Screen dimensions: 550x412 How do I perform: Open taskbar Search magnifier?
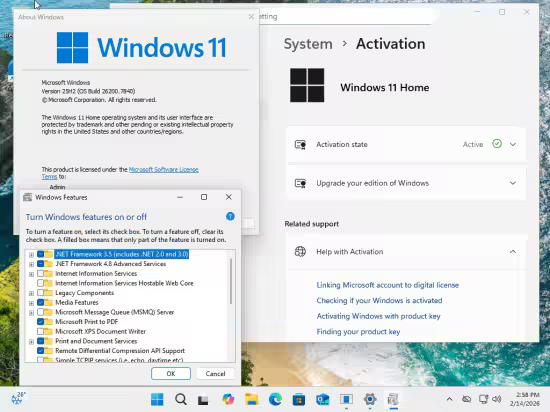coord(181,399)
